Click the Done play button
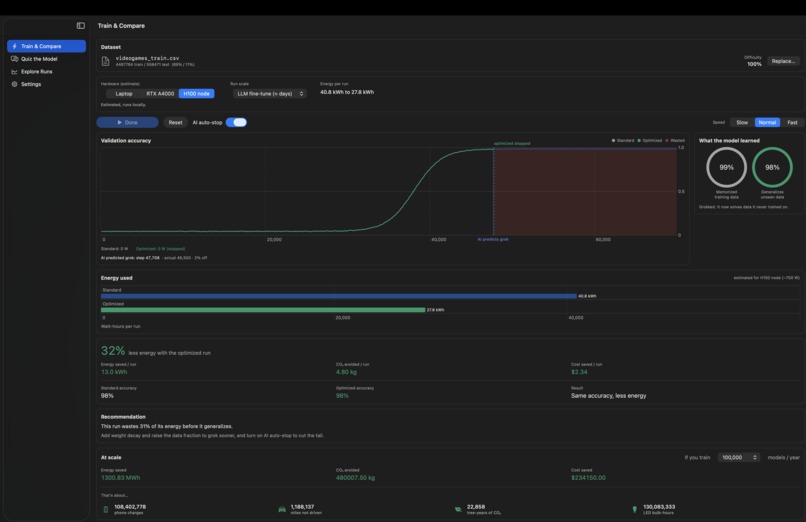The height and width of the screenshot is (522, 806). point(127,122)
